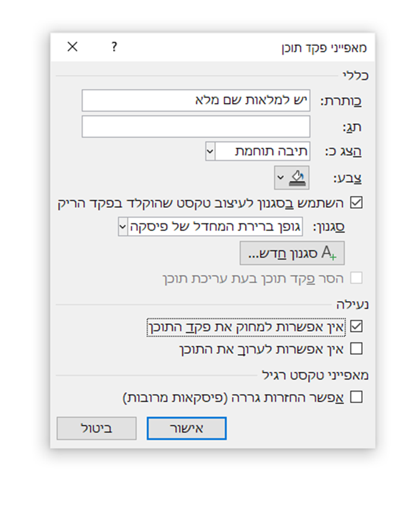420x507 pixels.
Task: Uncheck 'אין אפשרות למחוק את פקד התוכן'
Action: coord(356,326)
